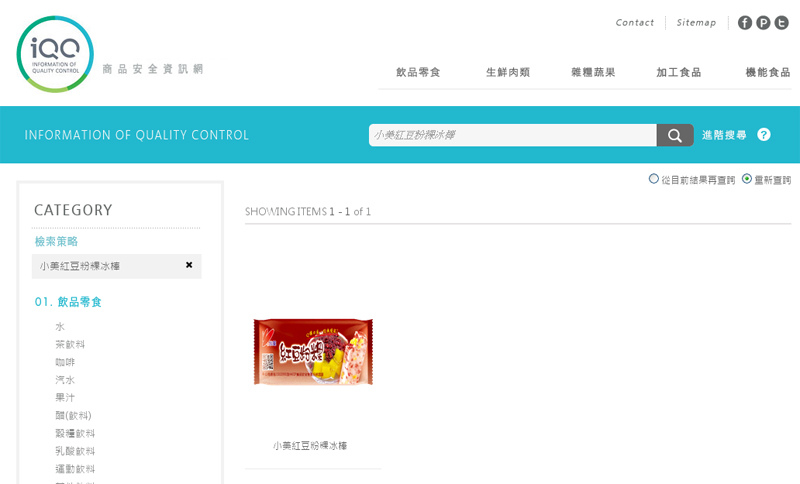The width and height of the screenshot is (800, 484).
Task: Select the 從目前結果再查詢 radio option
Action: (654, 179)
